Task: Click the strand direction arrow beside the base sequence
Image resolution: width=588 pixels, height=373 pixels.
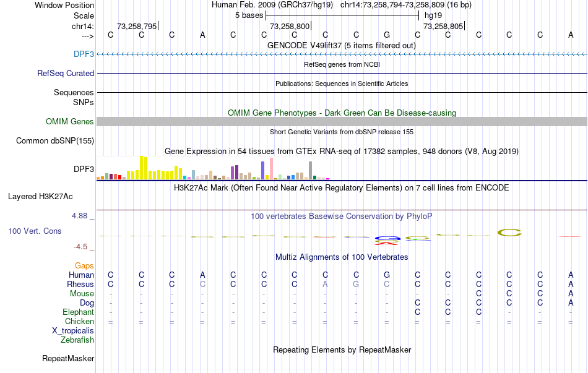Action: click(82, 36)
